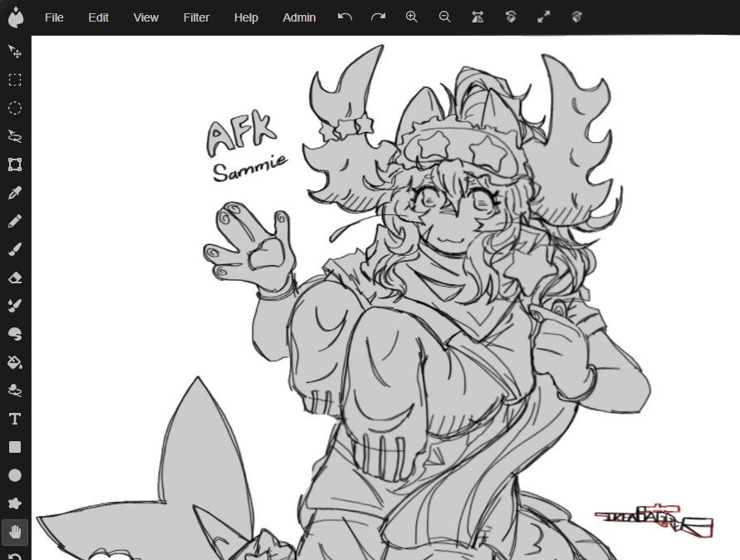Image resolution: width=740 pixels, height=560 pixels.
Task: Click the flame logo in top-left corner
Action: click(x=16, y=17)
